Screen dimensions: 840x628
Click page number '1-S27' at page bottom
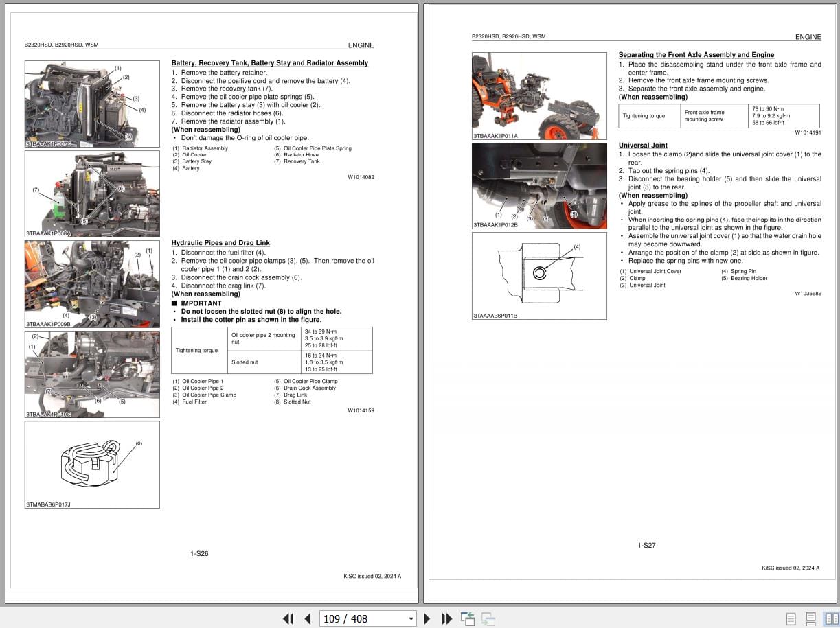point(646,546)
